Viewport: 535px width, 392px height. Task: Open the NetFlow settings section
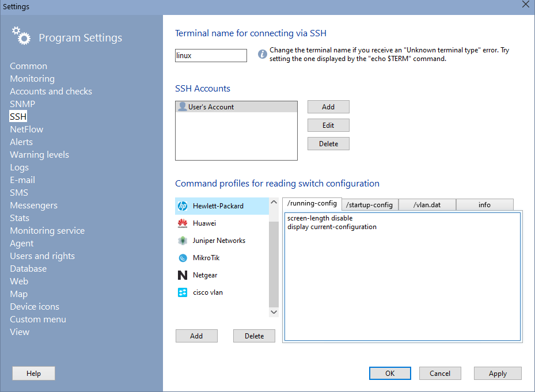[x=26, y=129]
